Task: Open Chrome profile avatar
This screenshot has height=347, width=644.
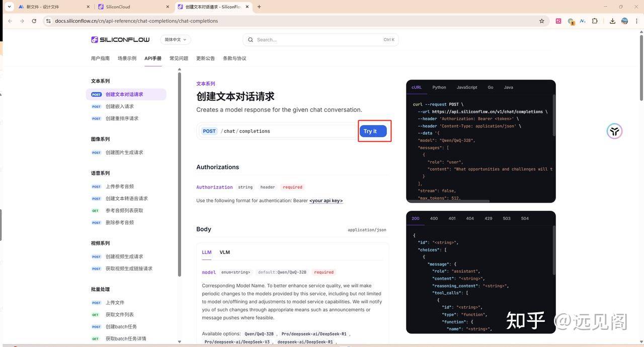Action: [624, 21]
